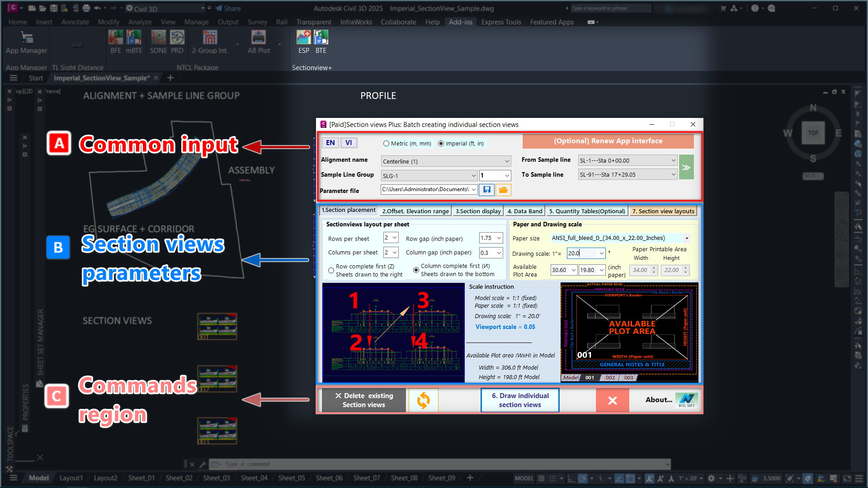The height and width of the screenshot is (488, 868).
Task: Select Imperial (ft, in) units option
Action: (x=441, y=144)
